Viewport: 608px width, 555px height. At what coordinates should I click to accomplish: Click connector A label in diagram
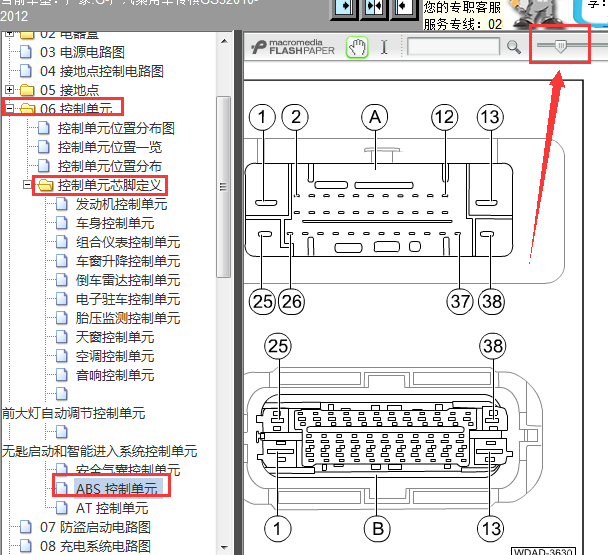(x=375, y=117)
